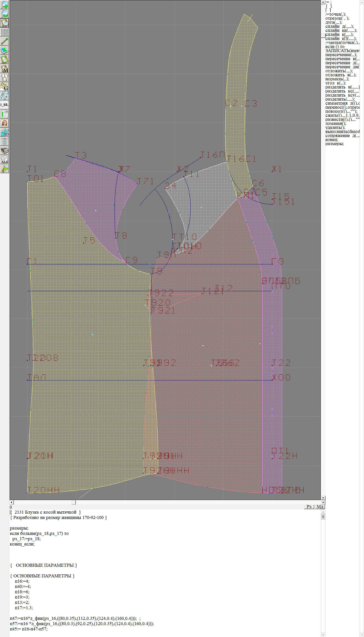364x637 pixels.
Task: Open the green spreadsheet table icon
Action: pos(5,114)
